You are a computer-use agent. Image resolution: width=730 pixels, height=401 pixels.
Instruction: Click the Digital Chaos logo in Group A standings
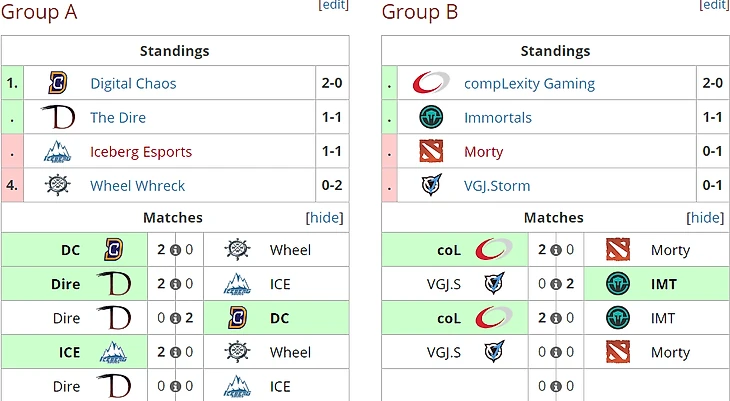(x=57, y=84)
